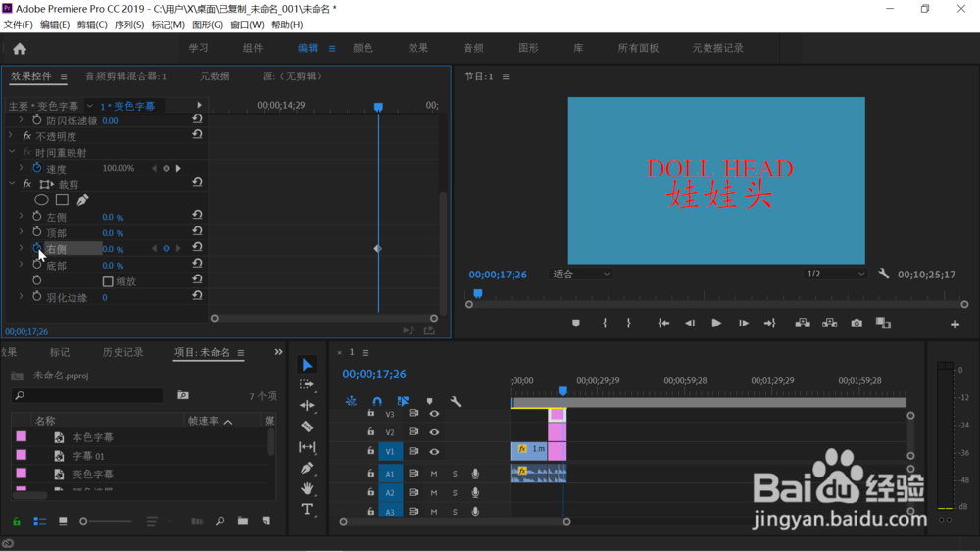Open the 1/2 playback resolution dropdown
The width and height of the screenshot is (980, 552).
[x=835, y=274]
